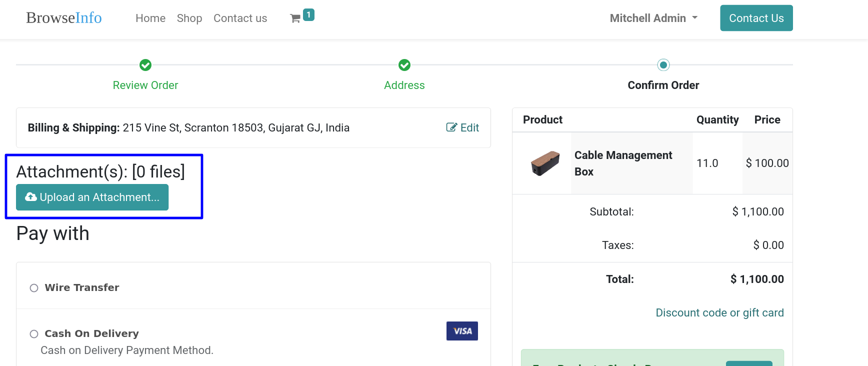The image size is (868, 366).
Task: Click the cart item count badge
Action: click(309, 15)
